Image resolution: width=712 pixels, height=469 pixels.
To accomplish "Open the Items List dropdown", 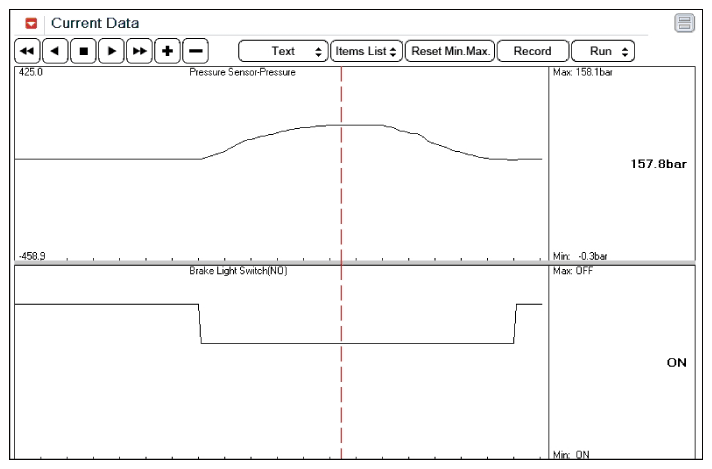I will [366, 51].
